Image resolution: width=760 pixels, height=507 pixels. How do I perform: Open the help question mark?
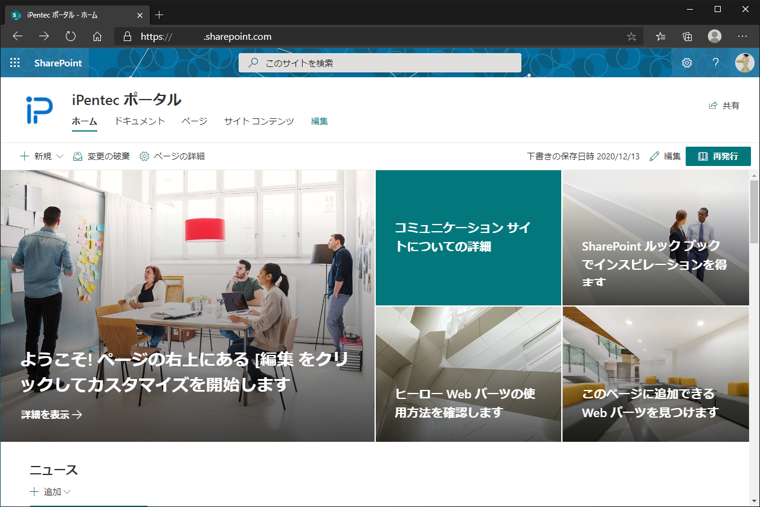715,63
